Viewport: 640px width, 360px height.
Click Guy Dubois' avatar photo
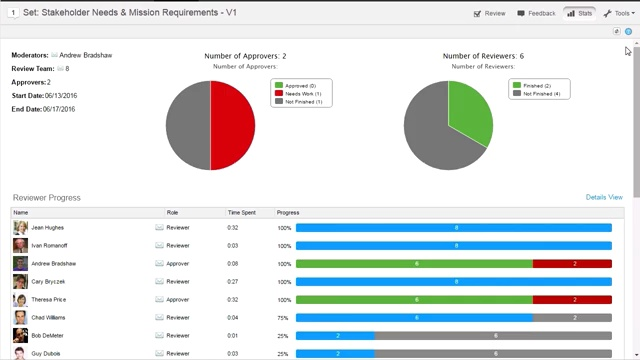pyautogui.click(x=20, y=353)
